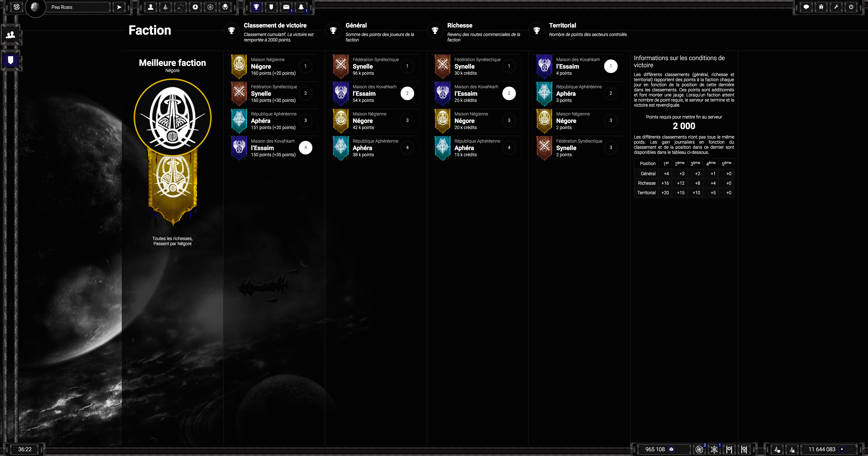
Task: Click Négore row in Classement de victoire
Action: pyautogui.click(x=272, y=66)
